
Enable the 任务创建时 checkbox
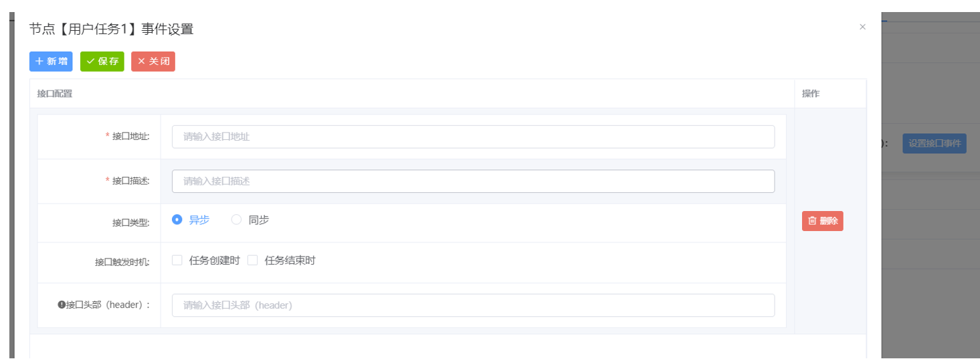click(x=177, y=261)
